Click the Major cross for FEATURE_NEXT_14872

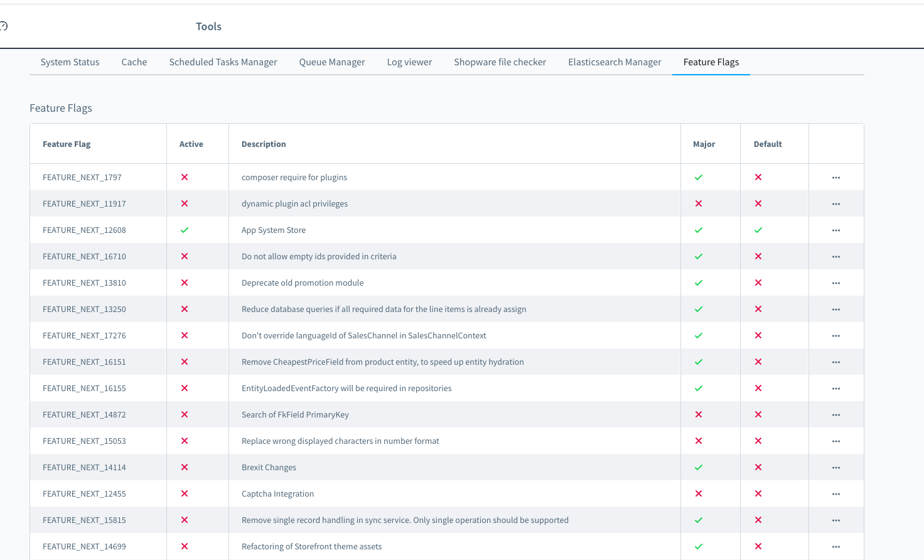click(699, 415)
